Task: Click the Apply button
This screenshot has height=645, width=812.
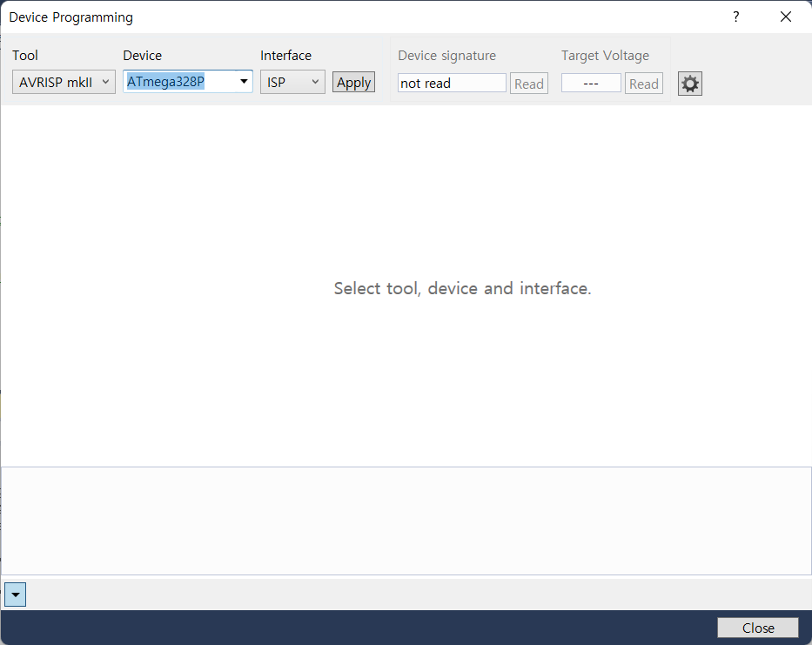Action: [353, 83]
